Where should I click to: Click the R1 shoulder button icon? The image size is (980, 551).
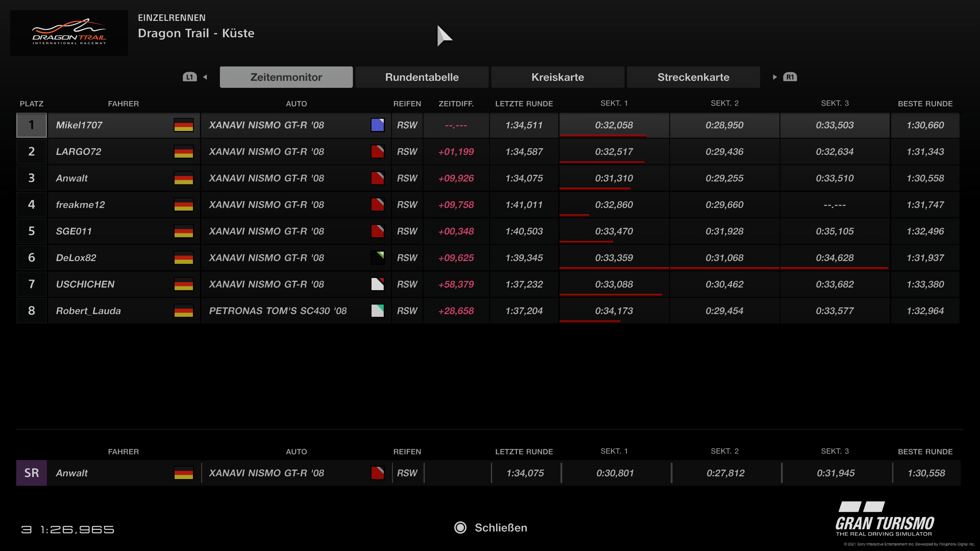pyautogui.click(x=790, y=77)
